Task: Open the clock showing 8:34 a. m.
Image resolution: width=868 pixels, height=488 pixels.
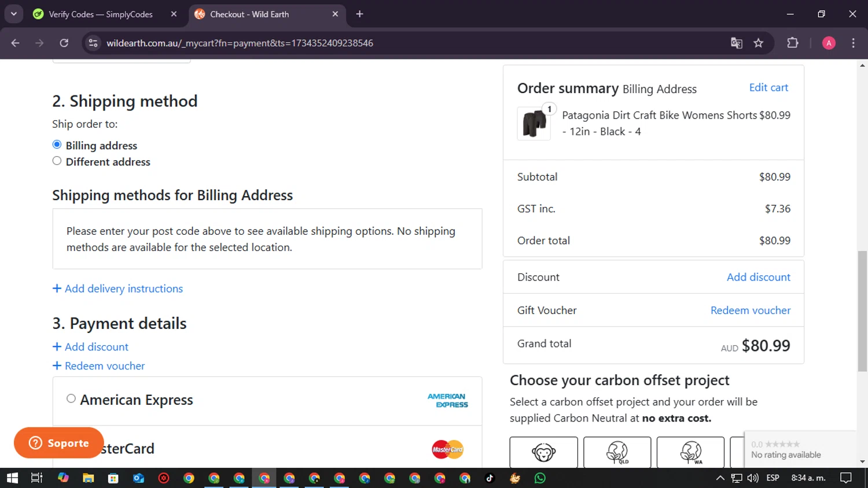Action: coord(808,478)
